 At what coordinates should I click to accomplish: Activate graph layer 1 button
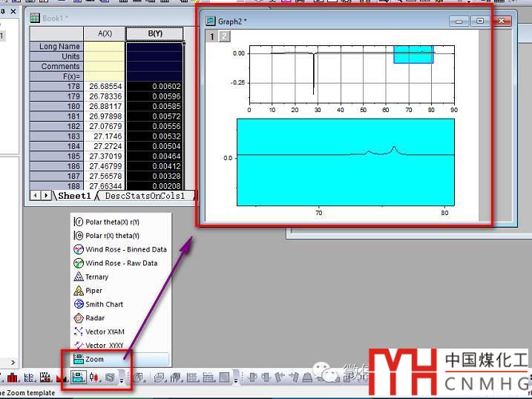pyautogui.click(x=211, y=36)
